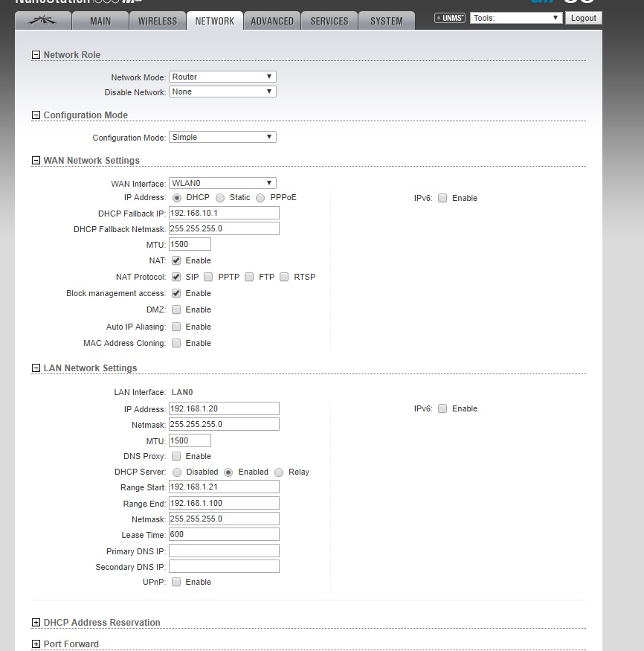Enable the UPnP checkbox
The width and height of the screenshot is (644, 651).
pyautogui.click(x=176, y=582)
